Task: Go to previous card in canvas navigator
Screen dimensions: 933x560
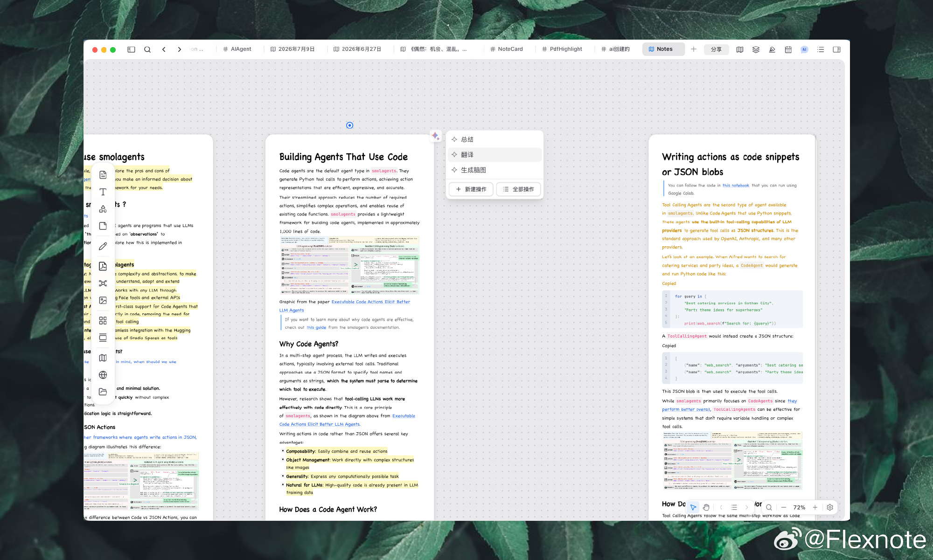Action: (x=721, y=507)
